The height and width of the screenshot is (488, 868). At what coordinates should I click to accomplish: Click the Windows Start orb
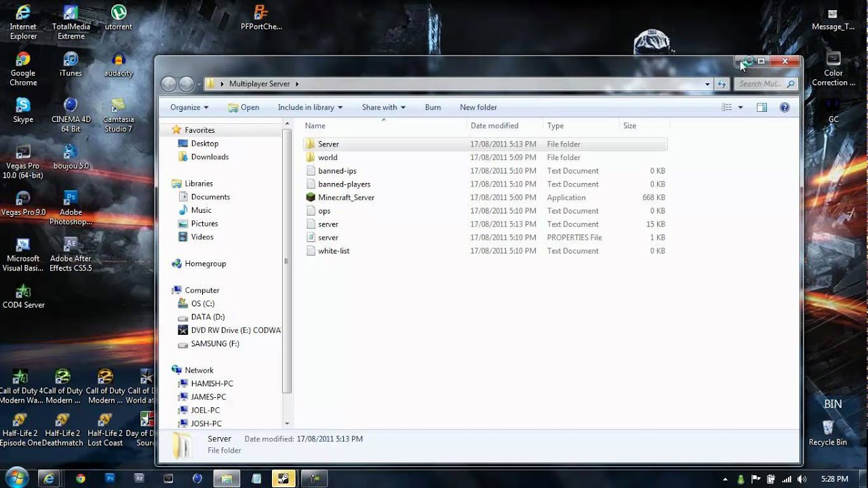tap(16, 476)
